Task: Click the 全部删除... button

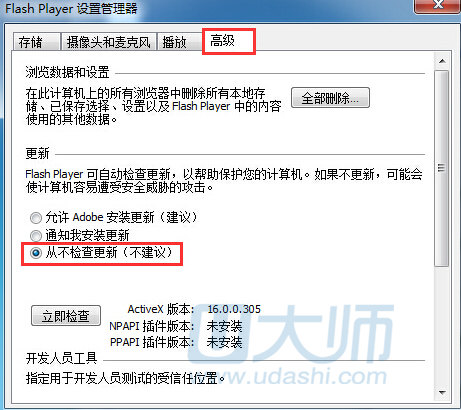Action: [330, 98]
